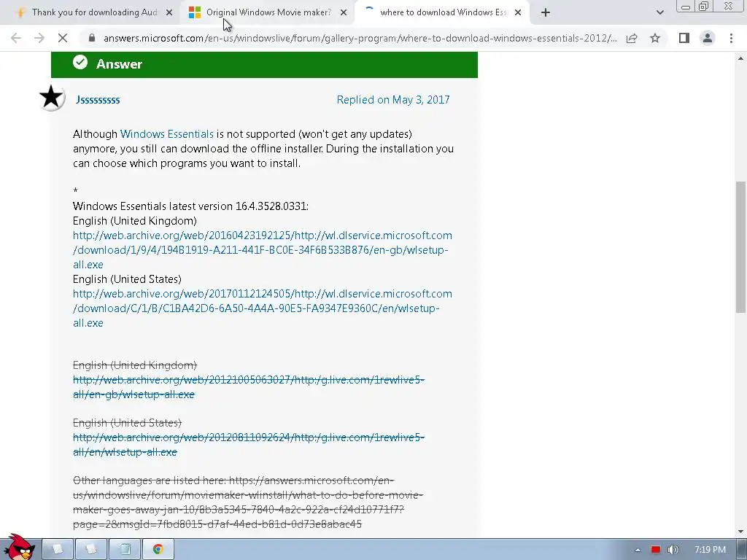Image resolution: width=747 pixels, height=560 pixels.
Task: Toggle the browser side panel
Action: click(684, 38)
